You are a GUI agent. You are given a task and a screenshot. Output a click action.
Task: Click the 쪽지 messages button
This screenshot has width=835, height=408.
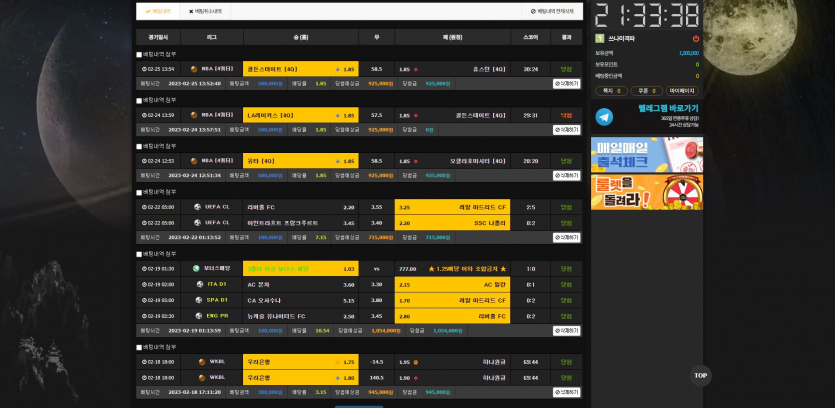609,90
